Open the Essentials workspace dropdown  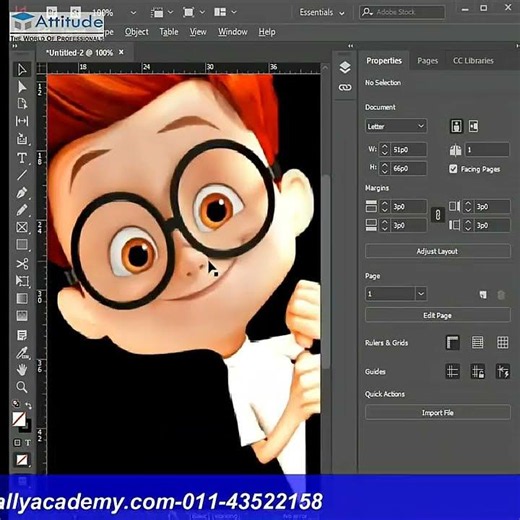click(322, 13)
